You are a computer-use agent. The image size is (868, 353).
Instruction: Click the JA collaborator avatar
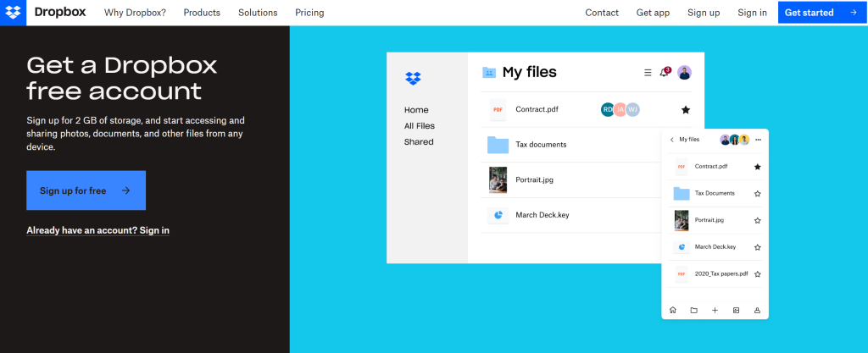point(620,109)
